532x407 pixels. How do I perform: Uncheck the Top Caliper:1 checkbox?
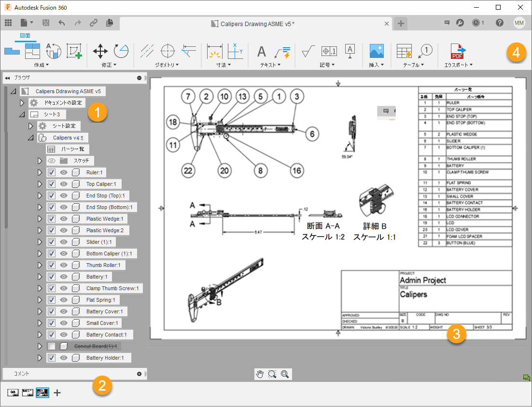(x=51, y=184)
